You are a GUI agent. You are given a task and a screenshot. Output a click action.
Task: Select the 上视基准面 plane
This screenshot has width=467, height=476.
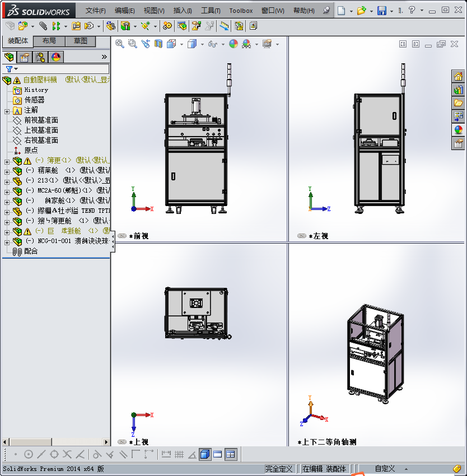[41, 130]
